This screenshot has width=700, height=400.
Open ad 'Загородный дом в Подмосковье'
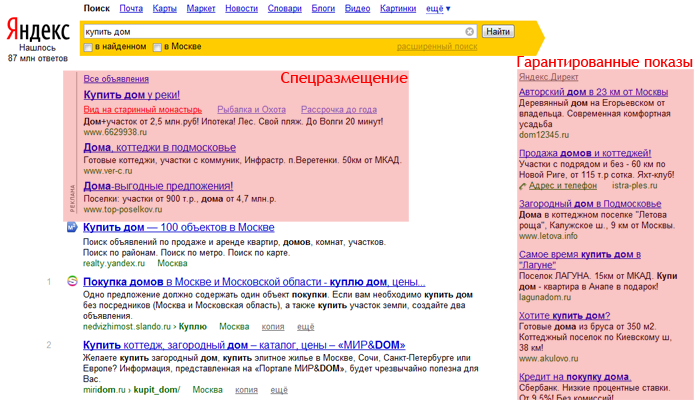point(590,204)
